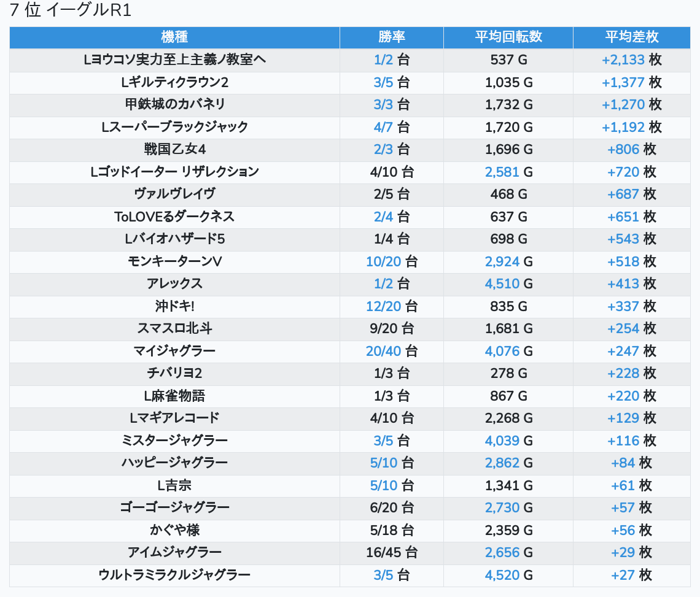The height and width of the screenshot is (597, 700).
Task: Select machine name L麻雀物語
Action: tap(174, 396)
